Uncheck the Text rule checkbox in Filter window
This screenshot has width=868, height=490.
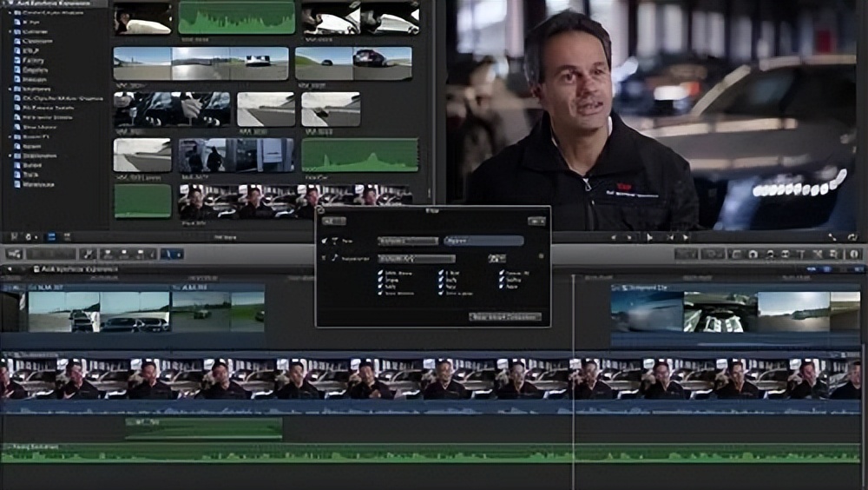click(324, 241)
